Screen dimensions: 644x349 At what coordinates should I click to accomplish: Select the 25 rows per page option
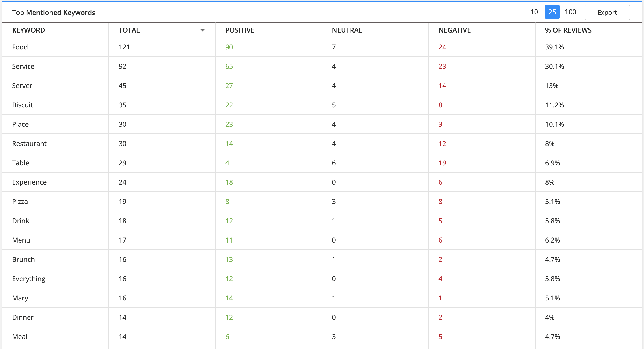[x=552, y=12]
